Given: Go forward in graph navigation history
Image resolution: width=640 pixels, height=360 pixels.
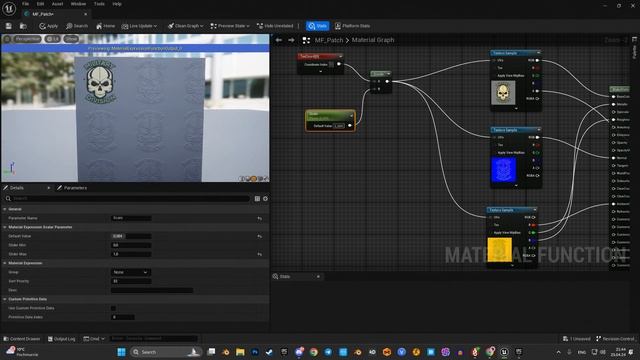Looking at the screenshot, I should pos(291,40).
